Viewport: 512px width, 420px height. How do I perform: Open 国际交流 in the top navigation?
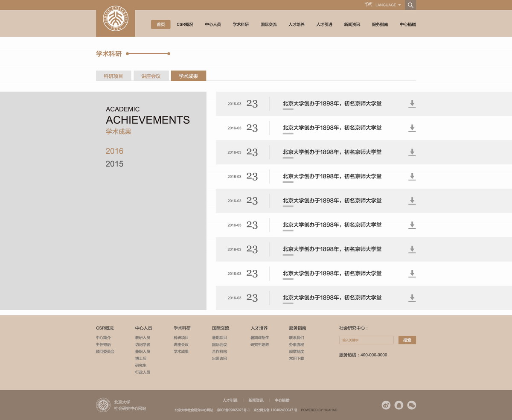tap(269, 24)
